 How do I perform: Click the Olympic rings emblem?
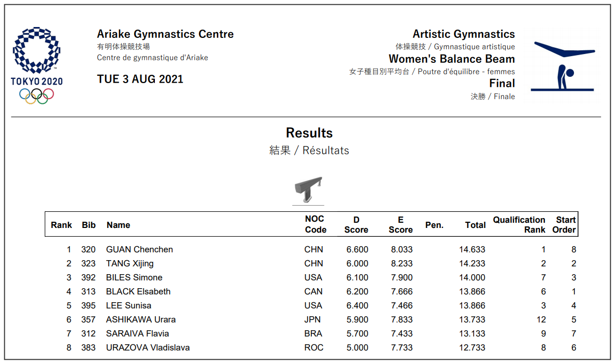click(x=36, y=96)
